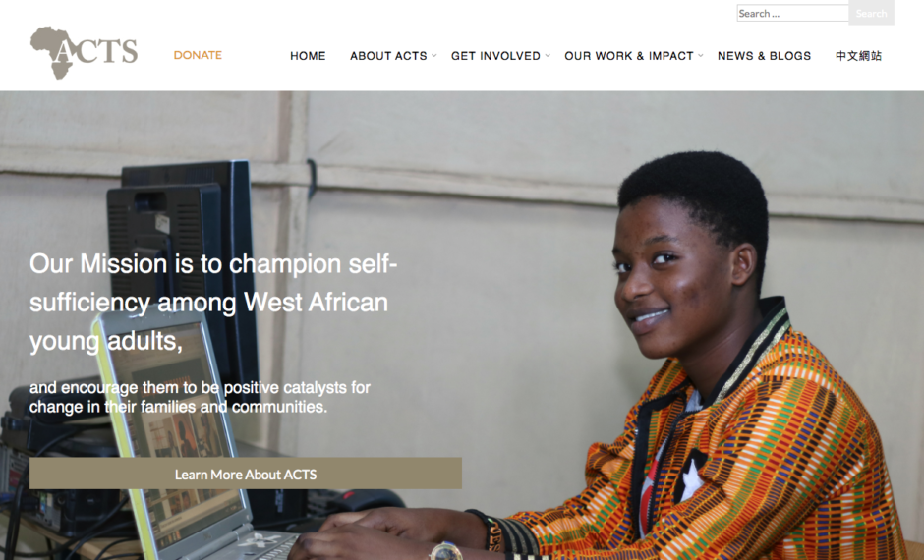The image size is (924, 560).
Task: Visit the NEWS & BLOGS page
Action: (x=765, y=56)
